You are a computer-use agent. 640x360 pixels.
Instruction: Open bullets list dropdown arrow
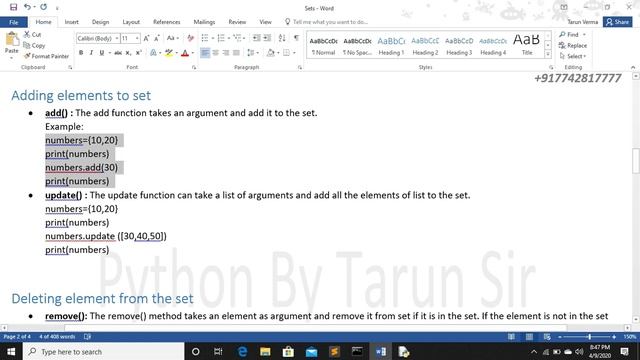pyautogui.click(x=213, y=38)
